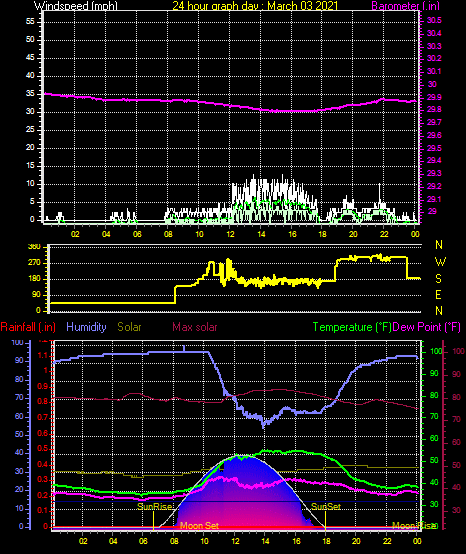Screen dimensions: 466x554
Task: Click the 270 degree axis tick label
Action: click(x=35, y=263)
